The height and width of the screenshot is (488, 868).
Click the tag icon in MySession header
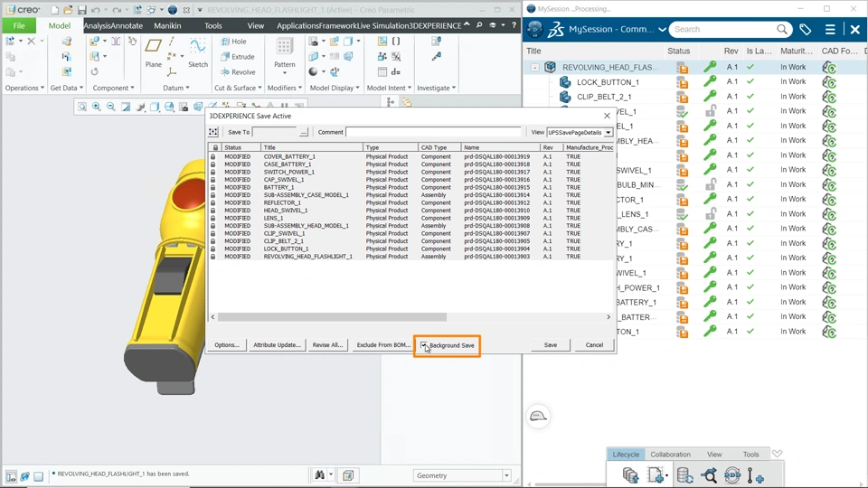tap(806, 29)
